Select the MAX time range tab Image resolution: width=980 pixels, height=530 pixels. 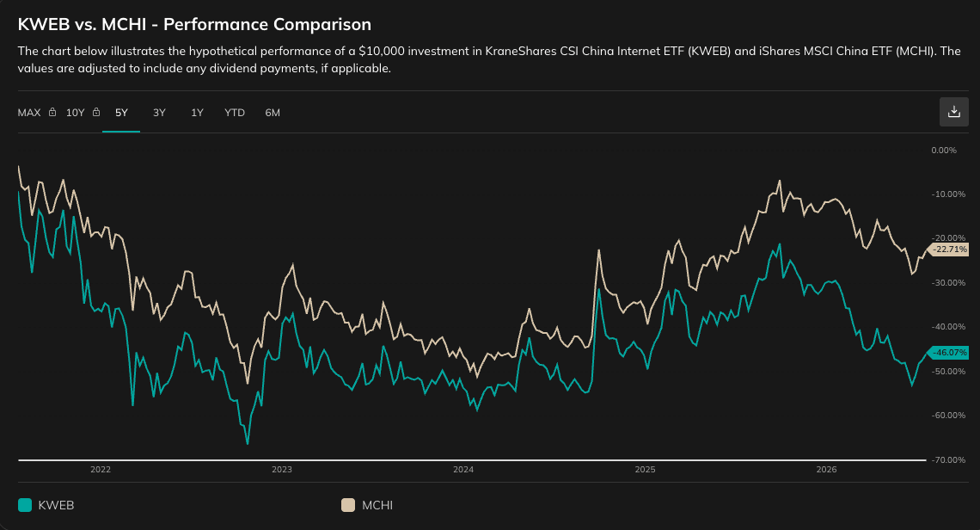point(29,113)
